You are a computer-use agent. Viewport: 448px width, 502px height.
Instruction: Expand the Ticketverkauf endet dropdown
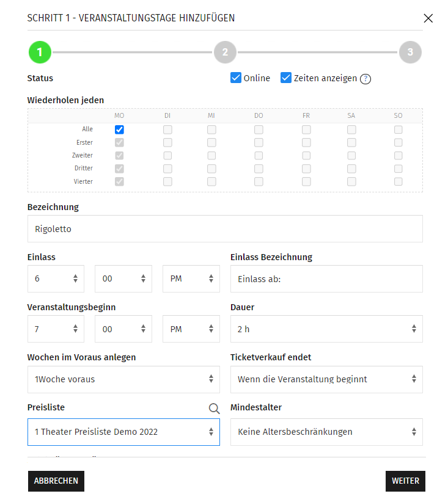pos(326,379)
